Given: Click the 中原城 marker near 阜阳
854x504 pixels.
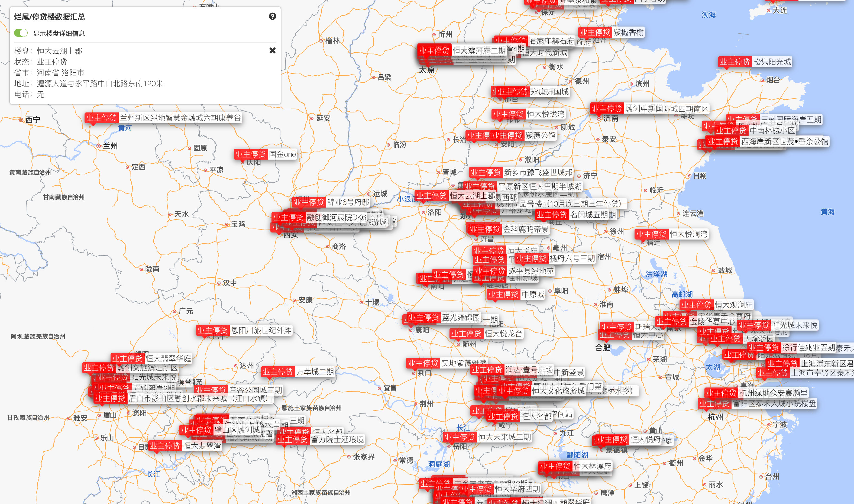Looking at the screenshot, I should 516,294.
